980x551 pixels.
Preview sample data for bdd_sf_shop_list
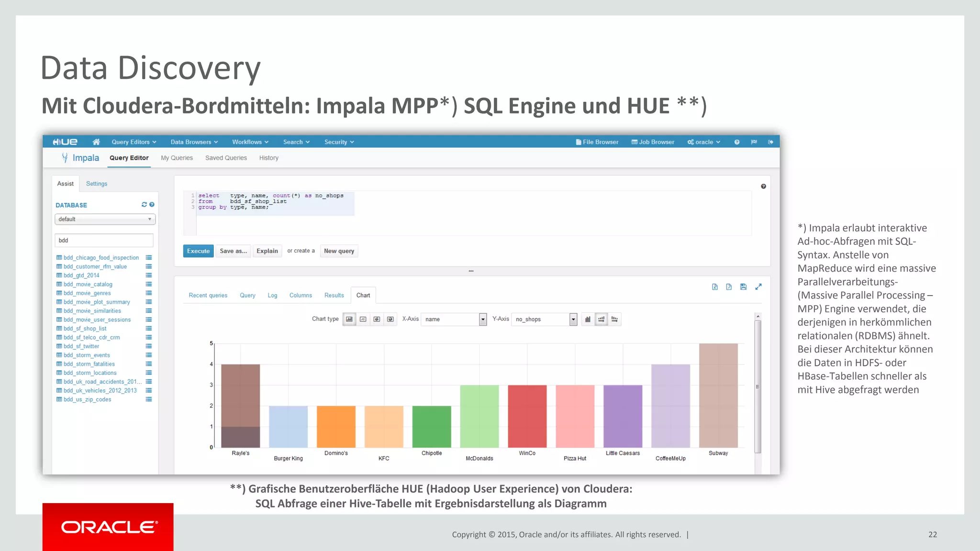(149, 329)
